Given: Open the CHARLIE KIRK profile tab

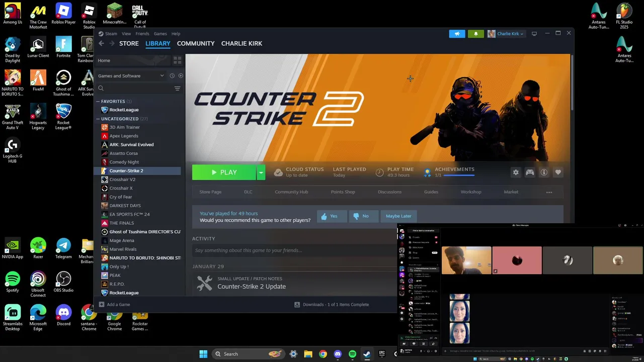Looking at the screenshot, I should (x=242, y=43).
